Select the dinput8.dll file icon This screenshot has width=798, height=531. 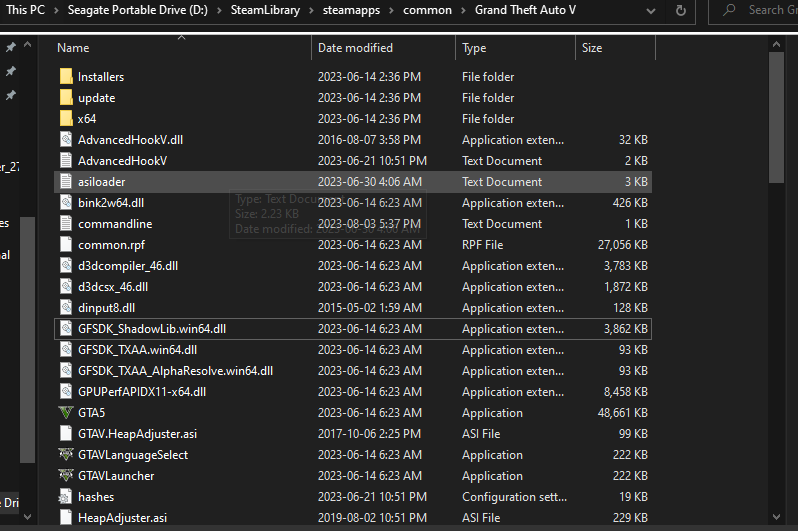[x=66, y=308]
